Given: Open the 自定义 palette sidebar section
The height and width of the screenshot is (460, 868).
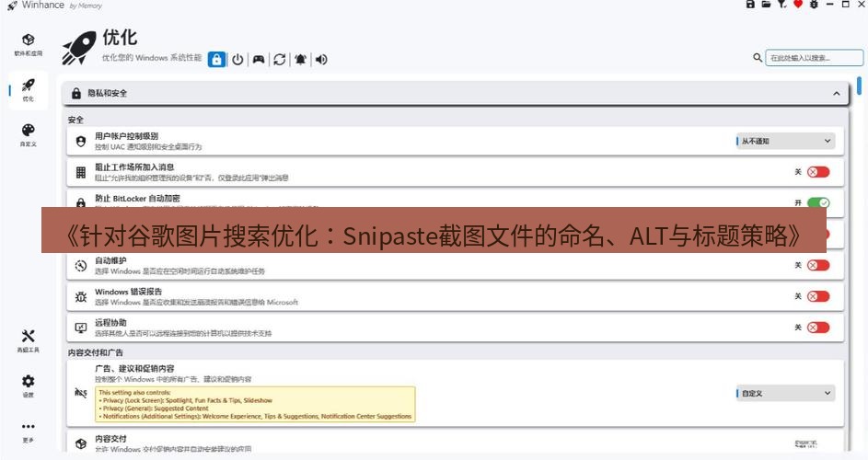Looking at the screenshot, I should pos(29,135).
